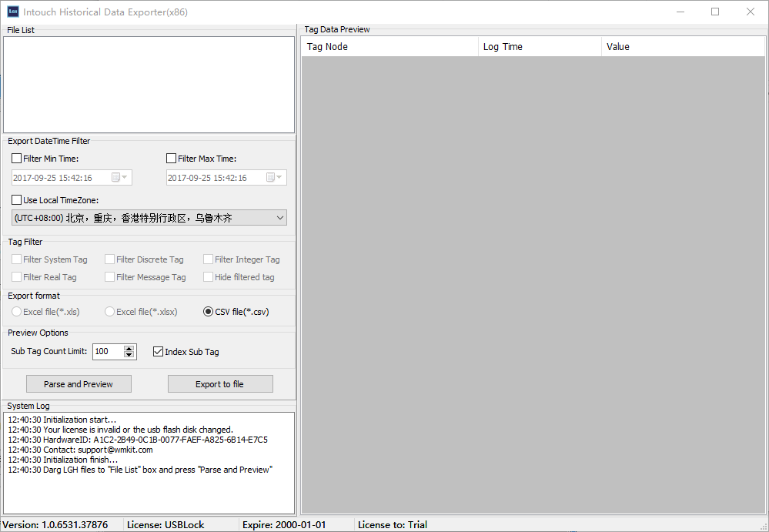769x532 pixels.
Task: Click the Version 1.0.6531.37876 status entry
Action: 55,524
